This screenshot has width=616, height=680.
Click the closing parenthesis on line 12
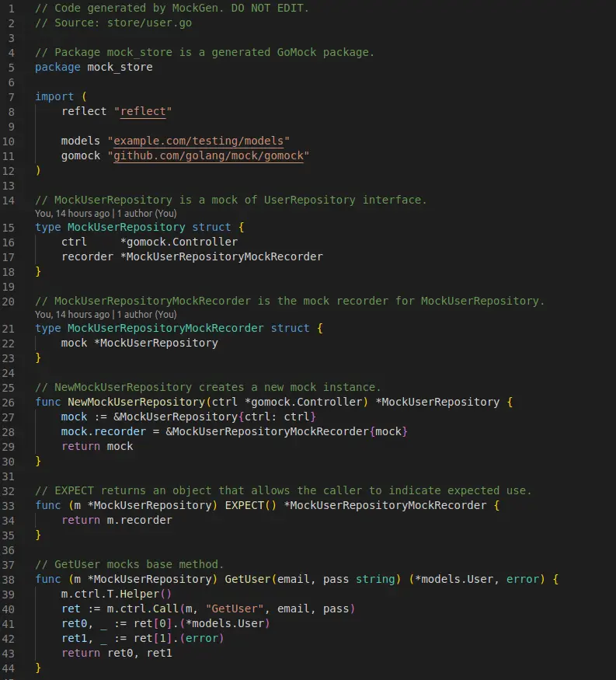pyautogui.click(x=38, y=170)
